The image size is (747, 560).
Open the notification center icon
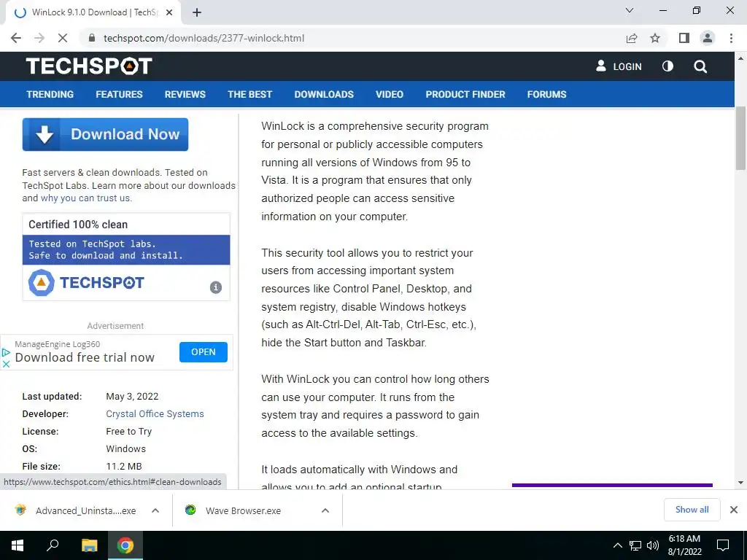[723, 545]
